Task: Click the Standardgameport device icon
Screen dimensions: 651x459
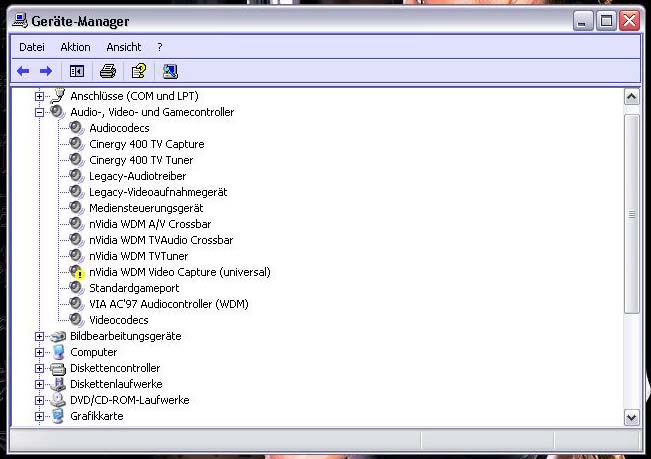Action: pyautogui.click(x=76, y=288)
